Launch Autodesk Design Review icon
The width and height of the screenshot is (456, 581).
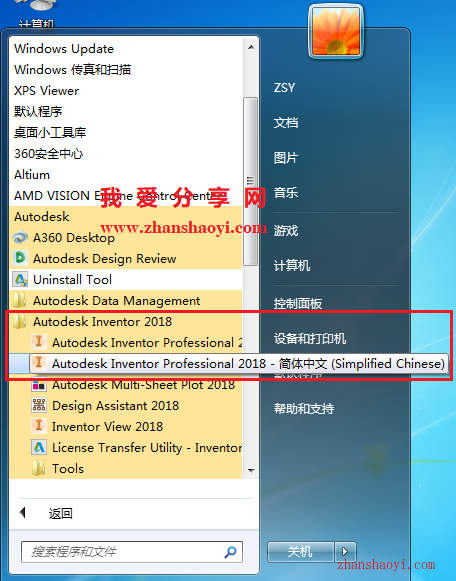(20, 258)
